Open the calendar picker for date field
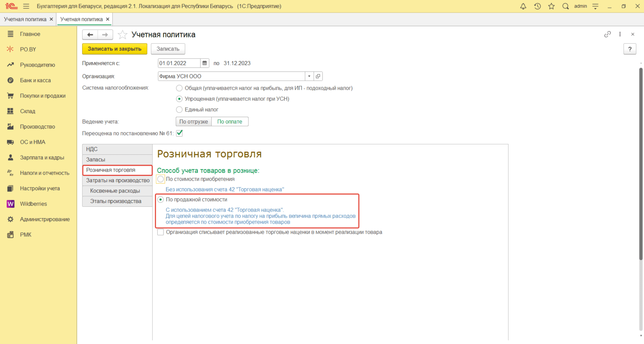Image resolution: width=644 pixels, height=344 pixels. [205, 63]
